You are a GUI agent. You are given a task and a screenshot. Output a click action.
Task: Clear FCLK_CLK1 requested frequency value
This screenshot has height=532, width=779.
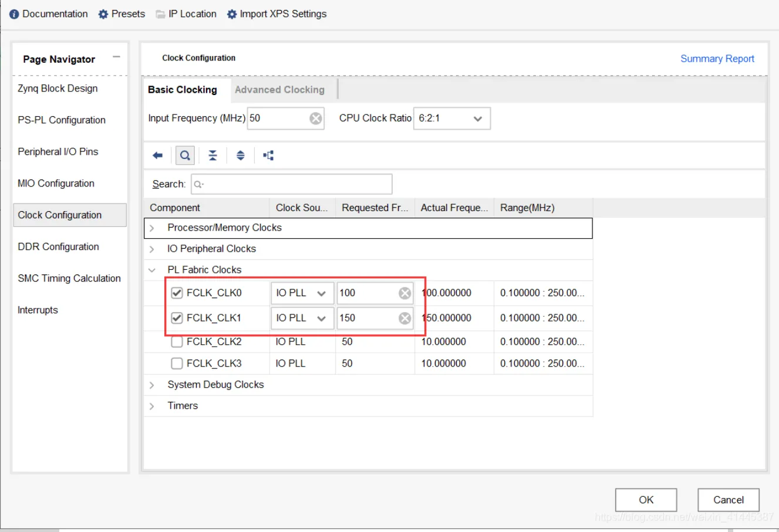point(405,318)
